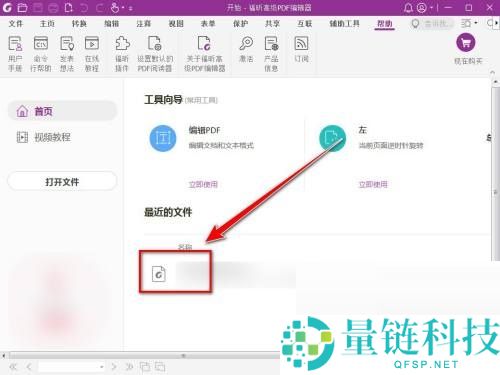Click the 现在购买 shopping cart button

point(466,42)
